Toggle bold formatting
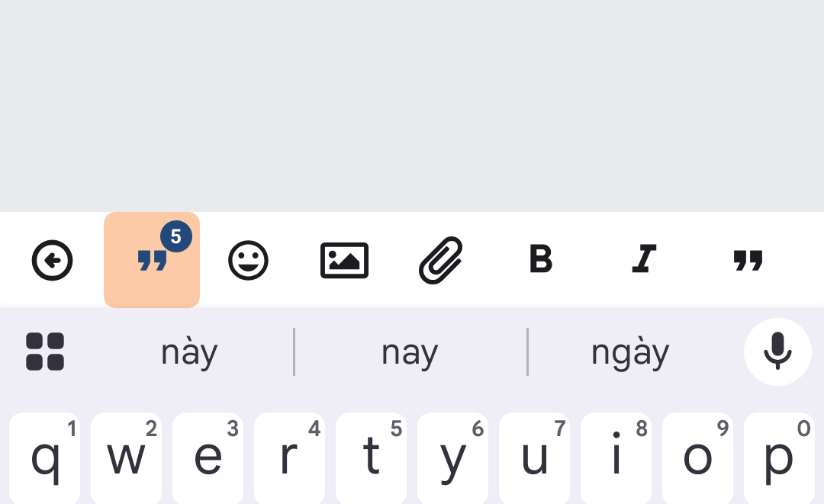 point(541,258)
